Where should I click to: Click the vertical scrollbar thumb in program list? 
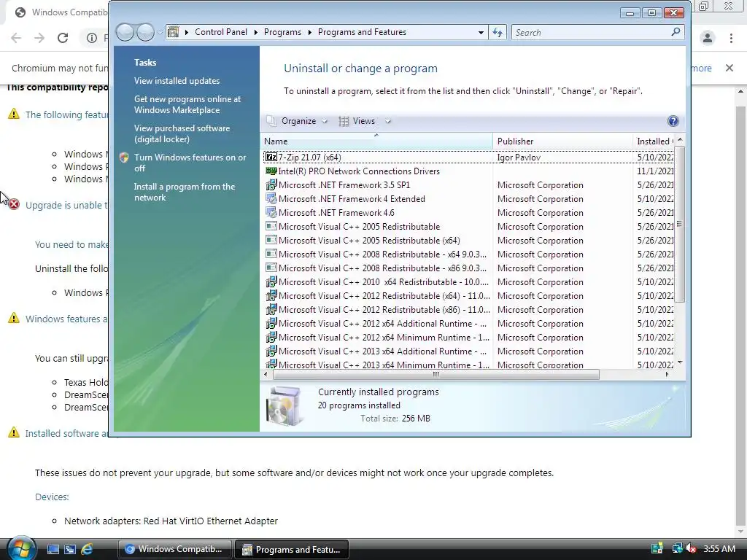click(x=679, y=224)
